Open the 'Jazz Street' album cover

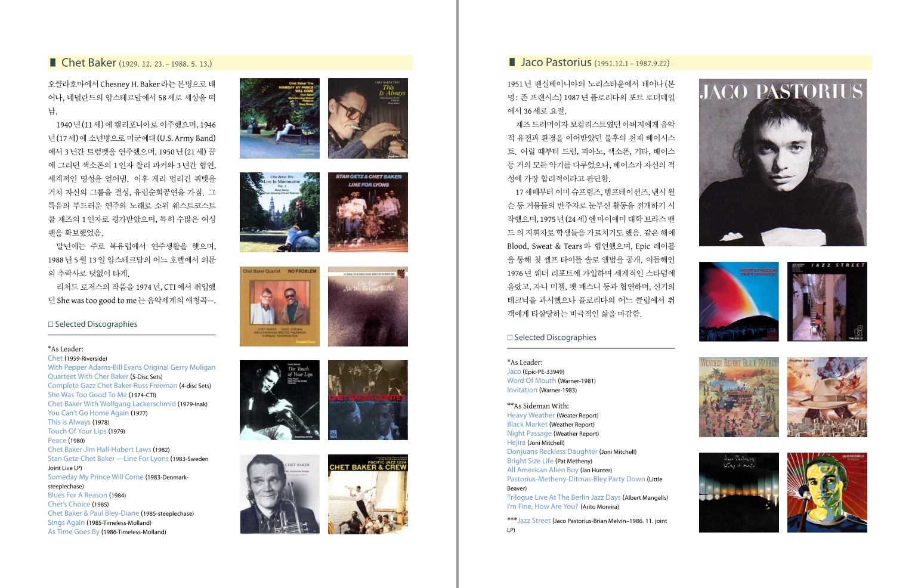827,302
